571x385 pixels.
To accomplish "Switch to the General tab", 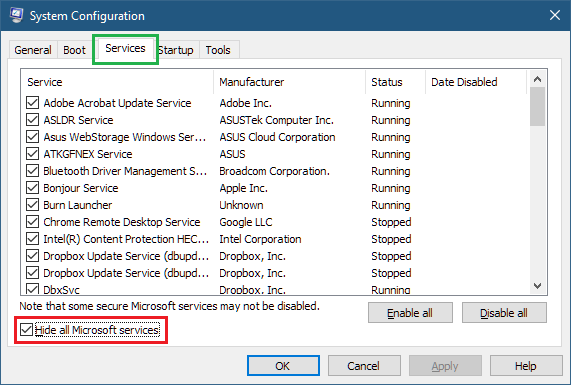I will 33,50.
